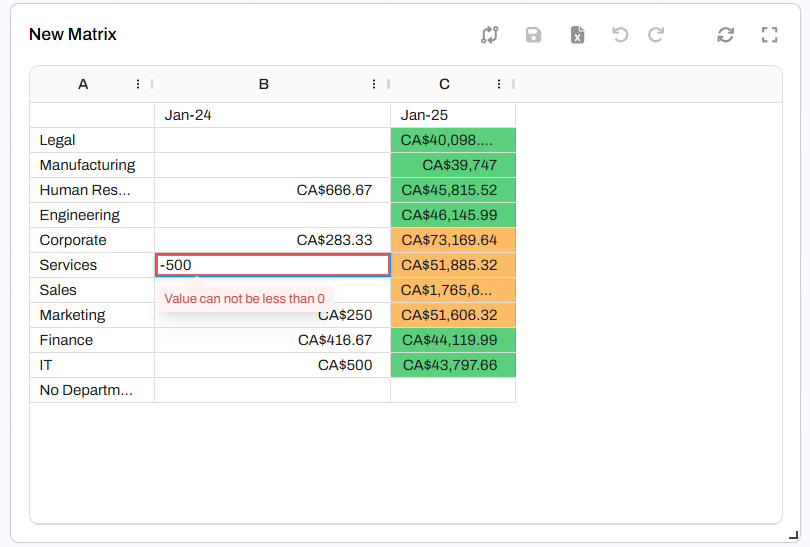Click the Finance Jan-25 cell CA$44,119.99
Viewport: 810px width, 547px height.
pos(452,340)
